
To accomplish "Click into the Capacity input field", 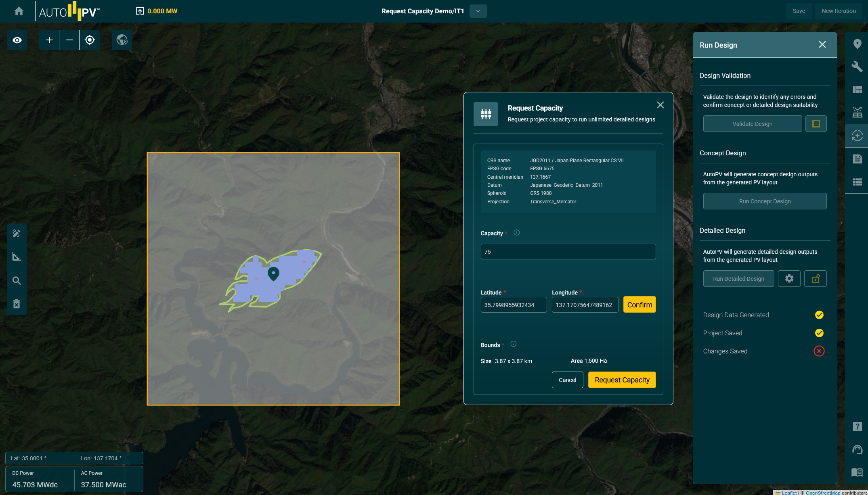I will pyautogui.click(x=568, y=252).
